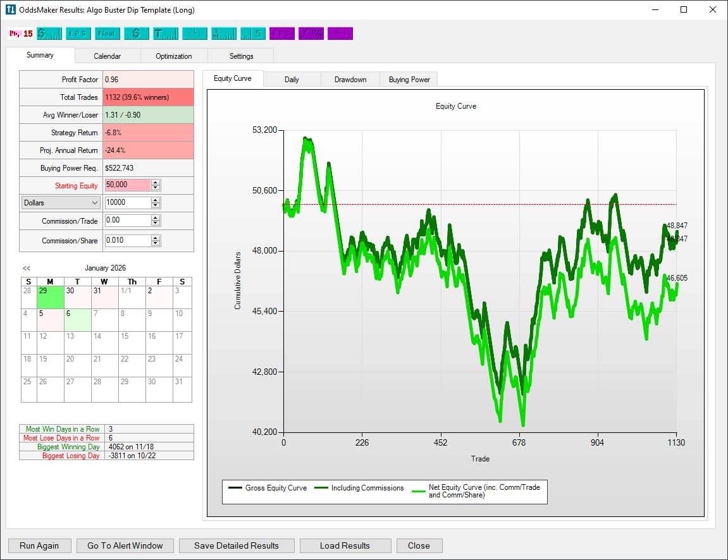Increase Starting Equity with up arrow
The height and width of the screenshot is (560, 728).
[156, 182]
